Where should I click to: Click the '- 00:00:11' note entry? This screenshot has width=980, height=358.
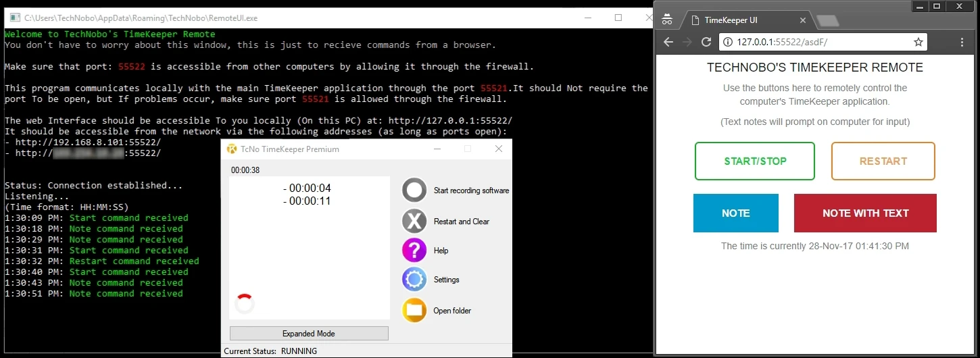(307, 201)
